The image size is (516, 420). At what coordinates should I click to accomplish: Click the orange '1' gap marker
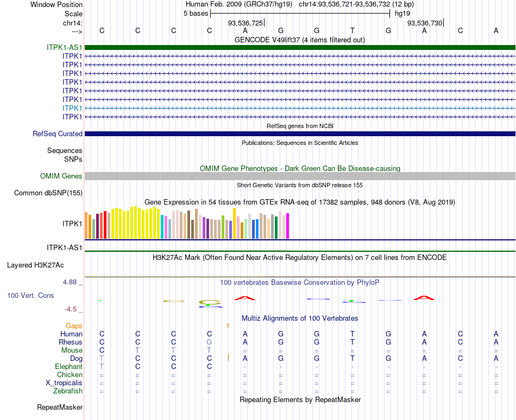point(228,326)
